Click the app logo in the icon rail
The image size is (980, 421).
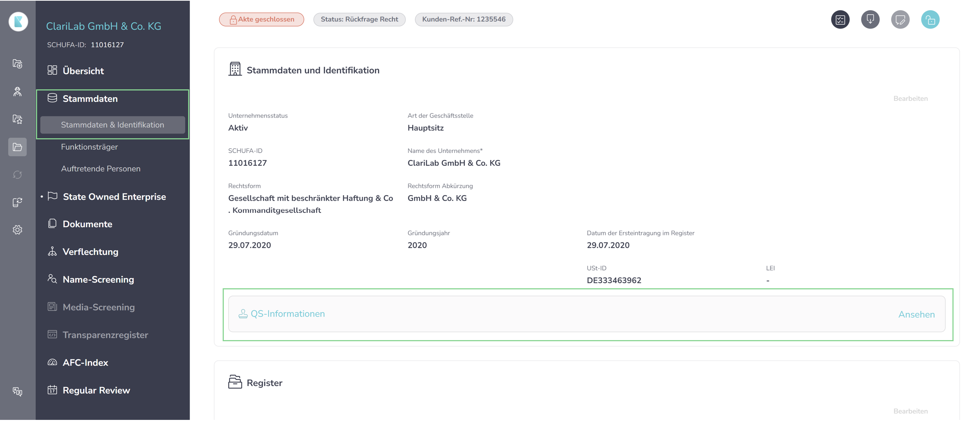click(18, 21)
